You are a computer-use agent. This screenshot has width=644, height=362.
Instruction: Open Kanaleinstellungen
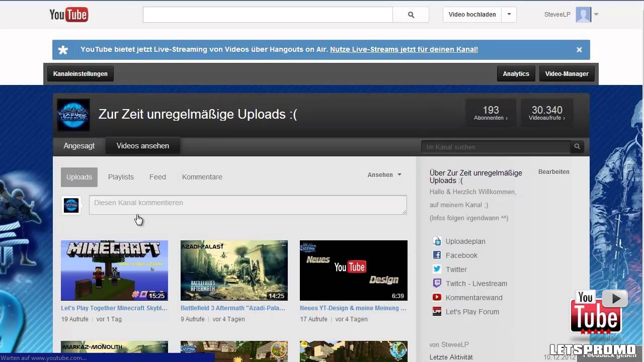click(x=80, y=74)
